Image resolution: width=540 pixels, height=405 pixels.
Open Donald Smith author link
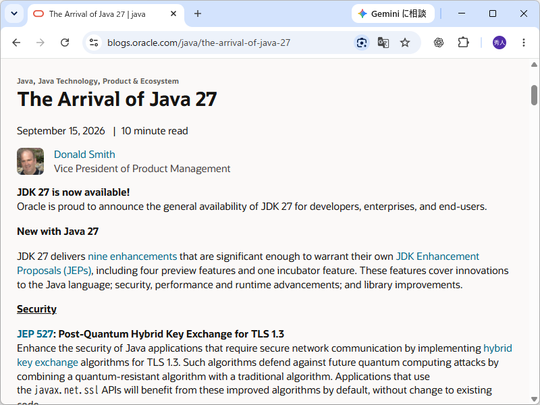point(84,154)
